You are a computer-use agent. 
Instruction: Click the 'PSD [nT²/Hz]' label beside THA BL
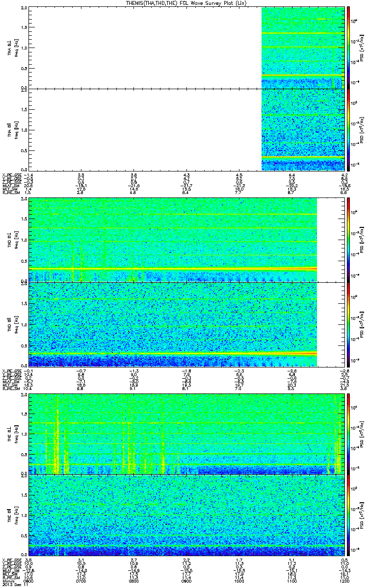(362, 48)
